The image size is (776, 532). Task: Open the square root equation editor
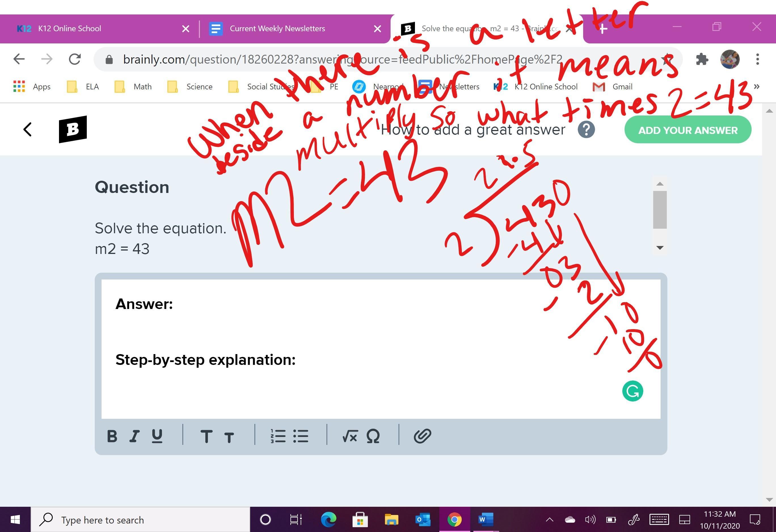pos(350,436)
